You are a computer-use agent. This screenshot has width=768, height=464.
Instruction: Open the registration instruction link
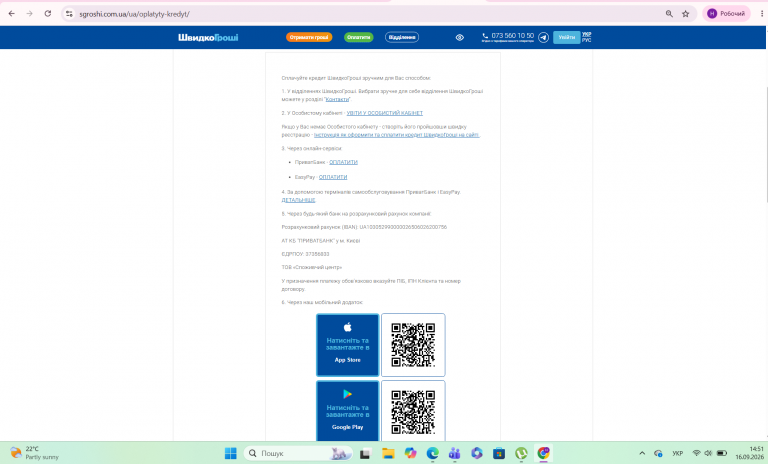tap(397, 135)
